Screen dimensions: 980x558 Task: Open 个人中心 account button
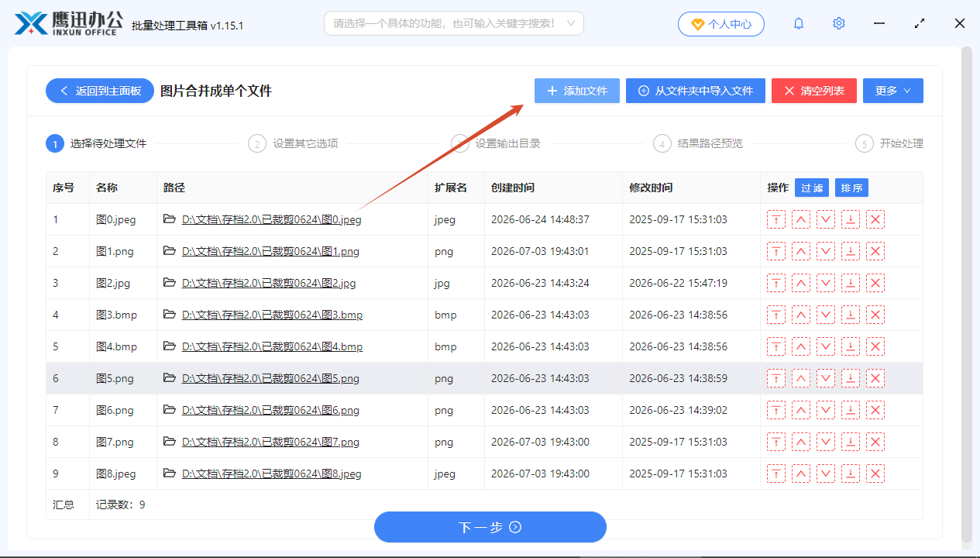click(x=721, y=24)
